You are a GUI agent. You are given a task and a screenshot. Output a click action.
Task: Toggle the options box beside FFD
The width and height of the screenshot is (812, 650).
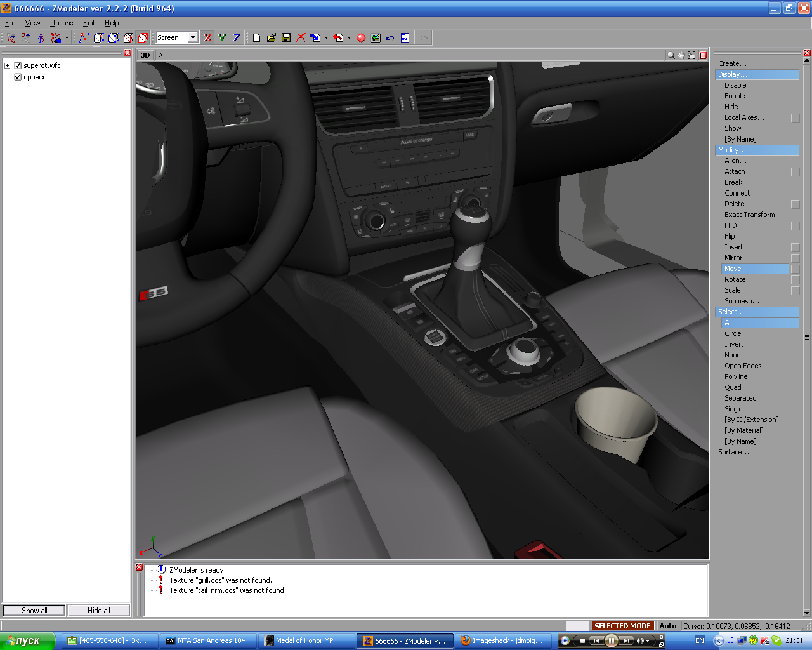(x=796, y=226)
